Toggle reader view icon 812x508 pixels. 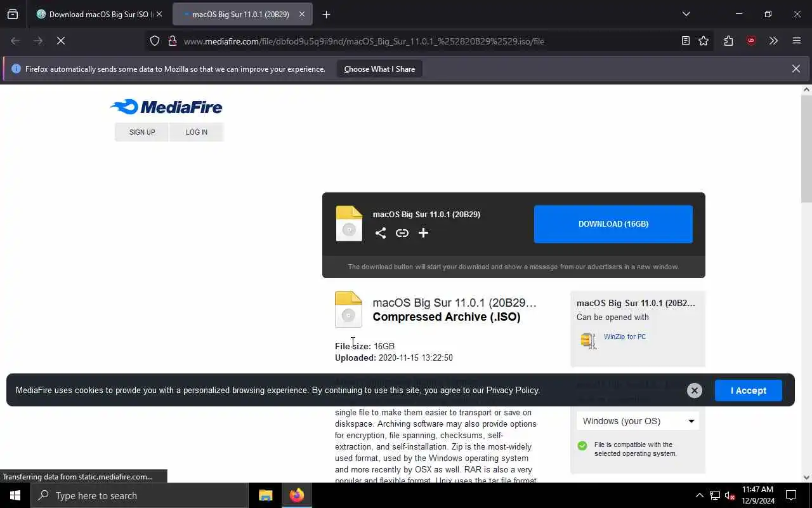pyautogui.click(x=686, y=41)
